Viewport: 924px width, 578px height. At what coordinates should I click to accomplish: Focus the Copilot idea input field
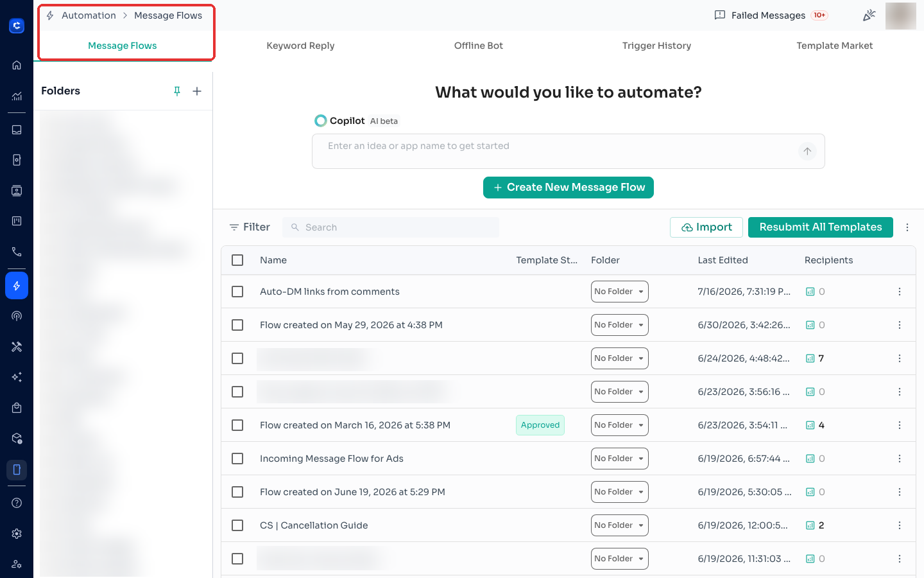pos(569,152)
